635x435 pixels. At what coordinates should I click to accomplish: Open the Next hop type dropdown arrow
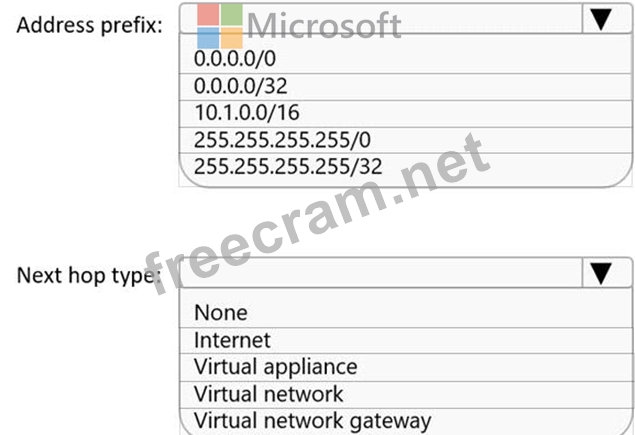point(600,273)
